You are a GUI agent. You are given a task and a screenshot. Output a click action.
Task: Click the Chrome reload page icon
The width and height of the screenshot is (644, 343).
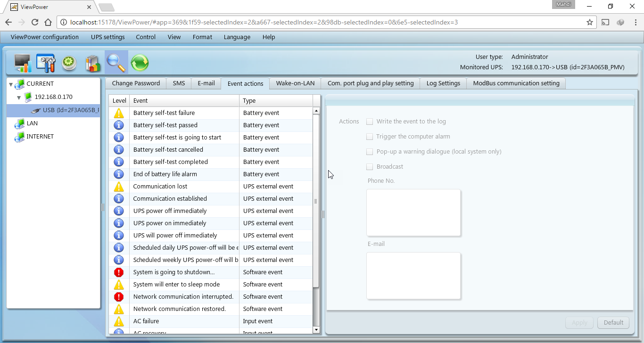click(x=34, y=22)
